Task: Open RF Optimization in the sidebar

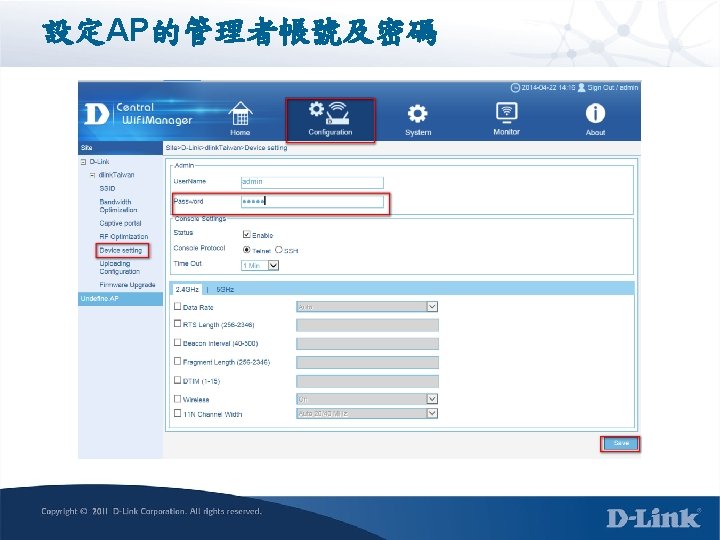Action: 124,236
